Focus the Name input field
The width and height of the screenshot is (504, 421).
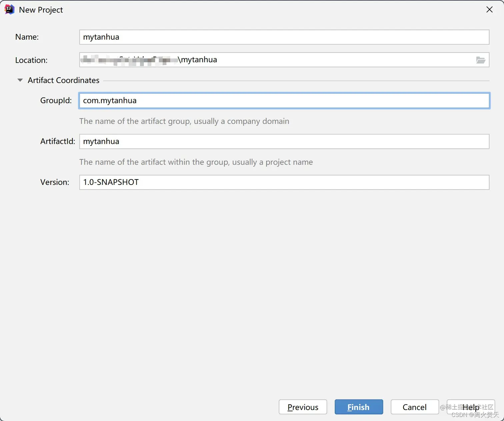284,37
